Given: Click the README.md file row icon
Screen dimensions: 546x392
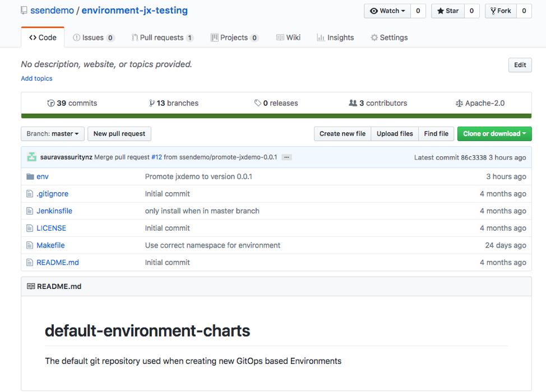Looking at the screenshot, I should point(30,263).
